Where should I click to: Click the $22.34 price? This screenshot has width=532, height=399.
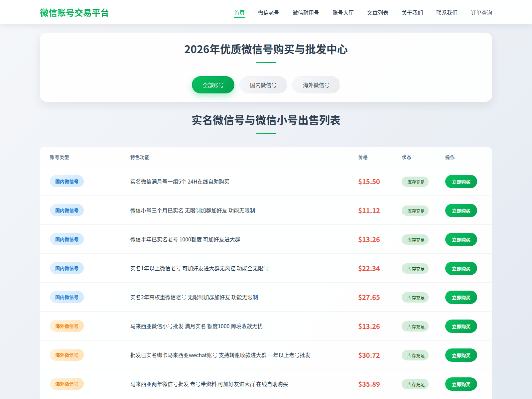(369, 268)
